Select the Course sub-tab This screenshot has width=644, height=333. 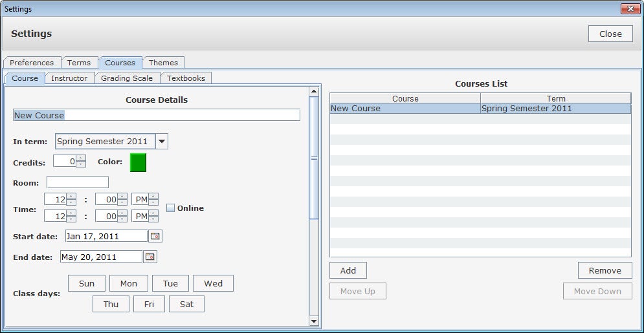(25, 78)
